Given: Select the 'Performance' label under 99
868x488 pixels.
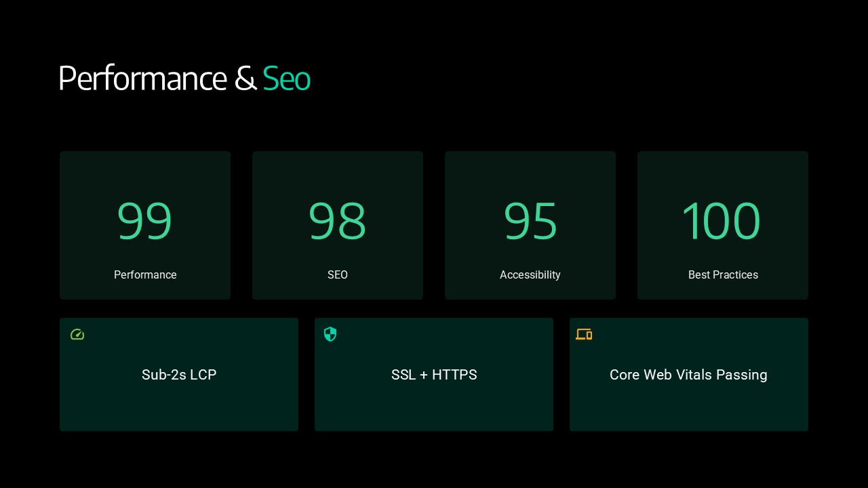Looking at the screenshot, I should tap(145, 274).
